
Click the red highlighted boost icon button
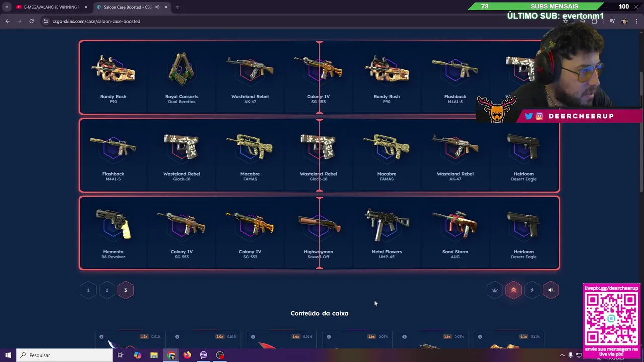[513, 290]
